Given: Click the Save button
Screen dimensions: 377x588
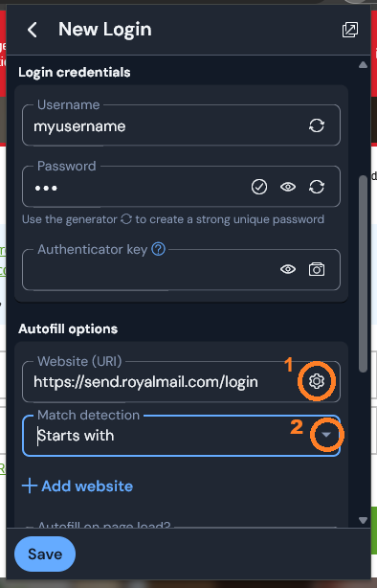Looking at the screenshot, I should click(x=45, y=554).
